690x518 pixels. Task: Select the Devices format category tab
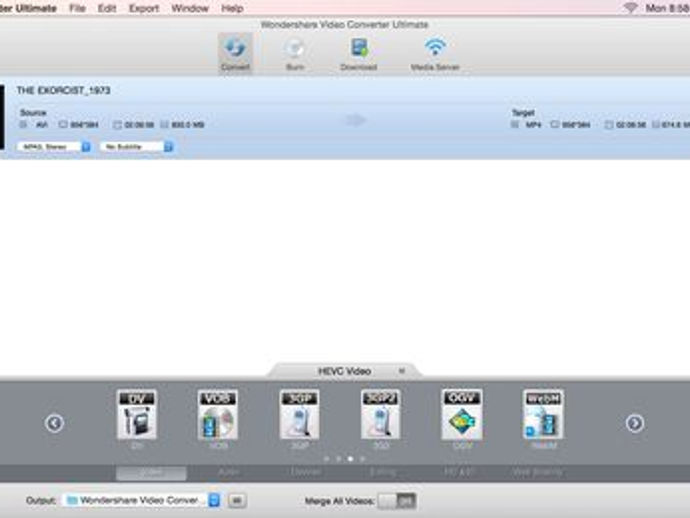tap(305, 473)
